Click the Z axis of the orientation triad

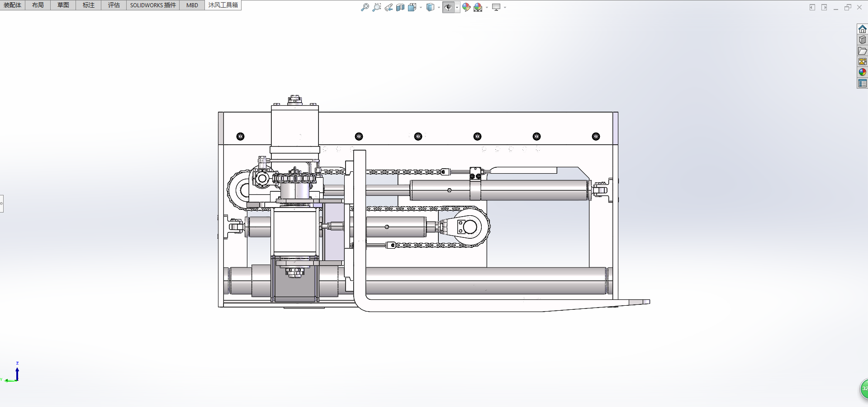point(17,373)
